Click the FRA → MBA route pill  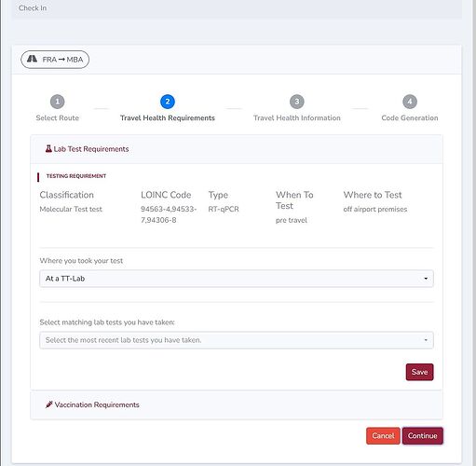coord(55,60)
